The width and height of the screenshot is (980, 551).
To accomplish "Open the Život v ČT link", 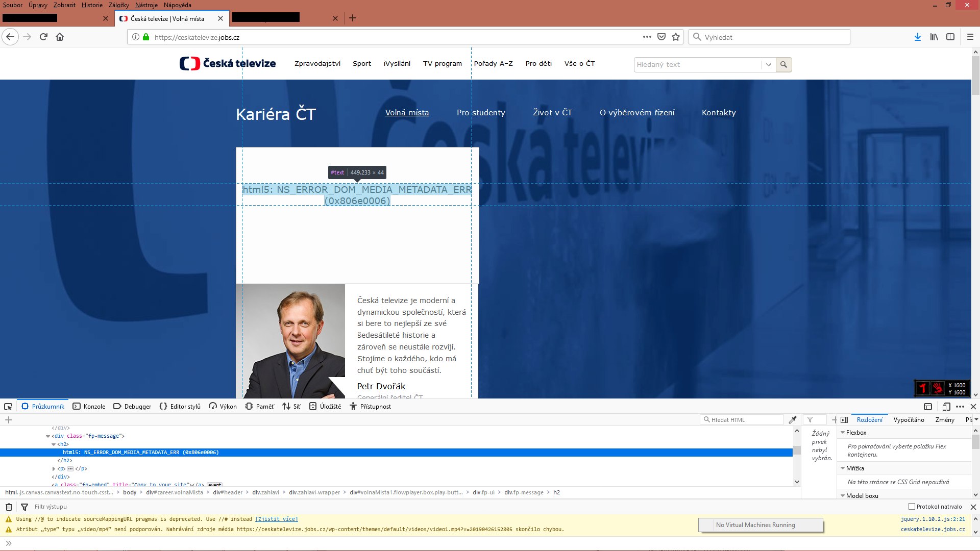I will coord(552,113).
